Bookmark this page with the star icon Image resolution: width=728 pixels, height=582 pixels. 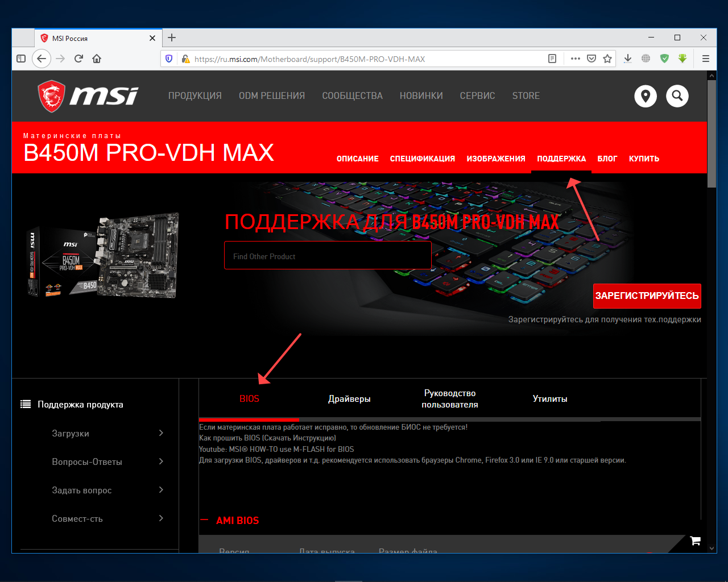coord(607,59)
